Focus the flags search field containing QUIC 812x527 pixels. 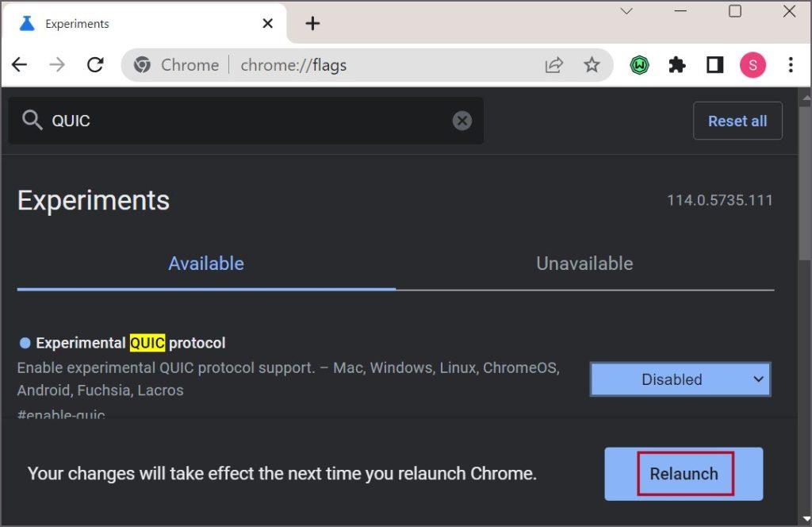246,121
